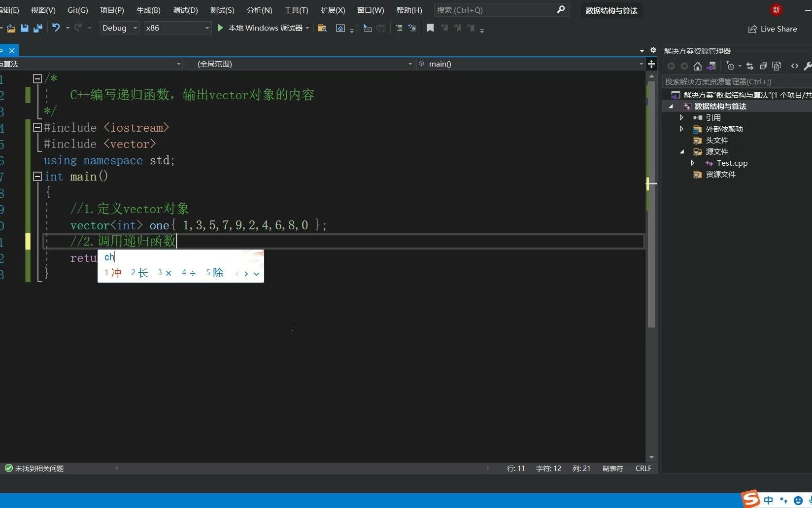Sync with Active Document in Solution Explorer

tap(749, 66)
